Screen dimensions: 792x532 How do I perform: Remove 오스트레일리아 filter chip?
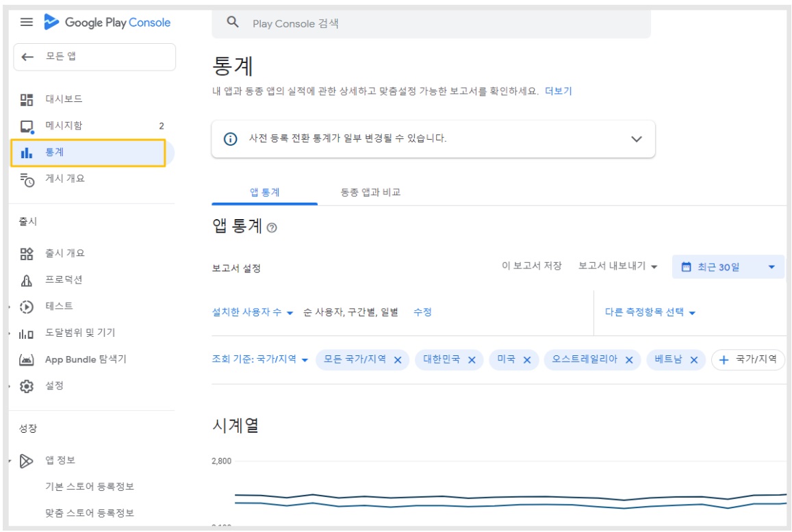pos(629,360)
